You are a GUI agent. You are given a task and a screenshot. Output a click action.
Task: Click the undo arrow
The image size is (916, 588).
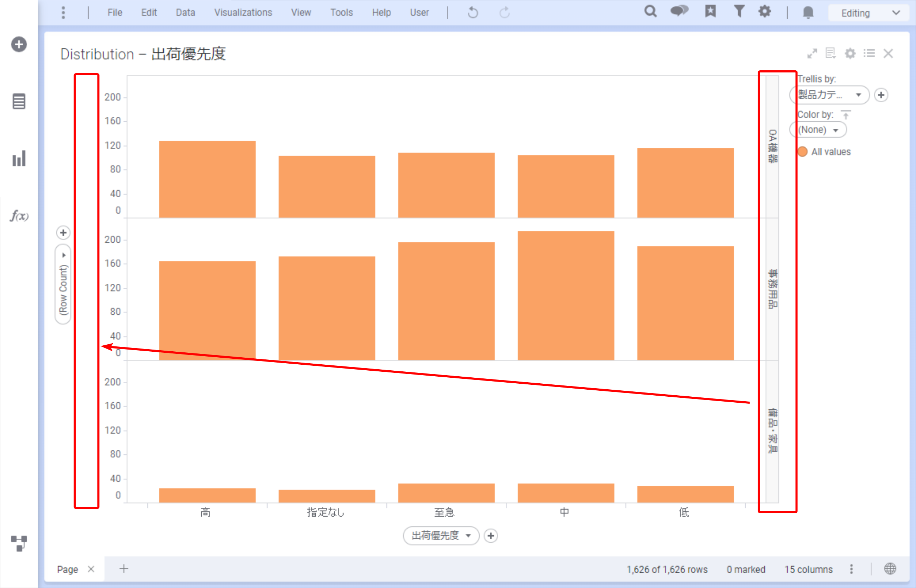[473, 13]
